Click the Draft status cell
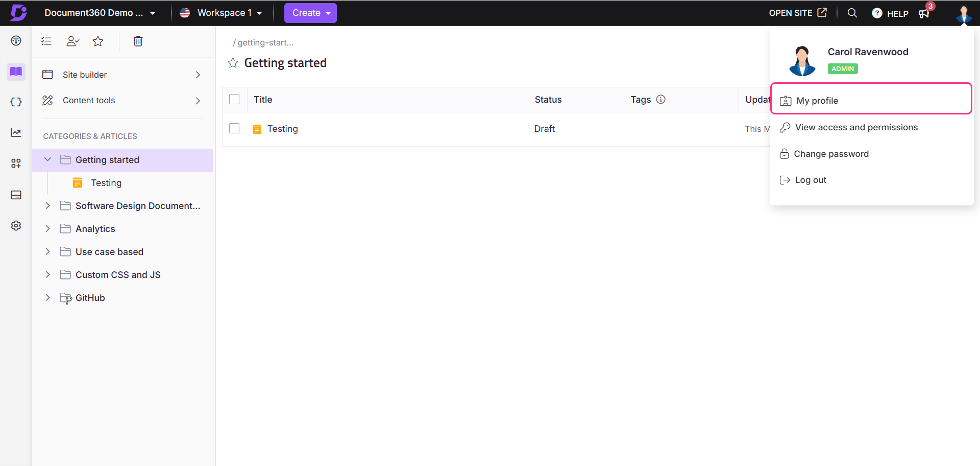Viewport: 980px width, 466px height. [545, 129]
